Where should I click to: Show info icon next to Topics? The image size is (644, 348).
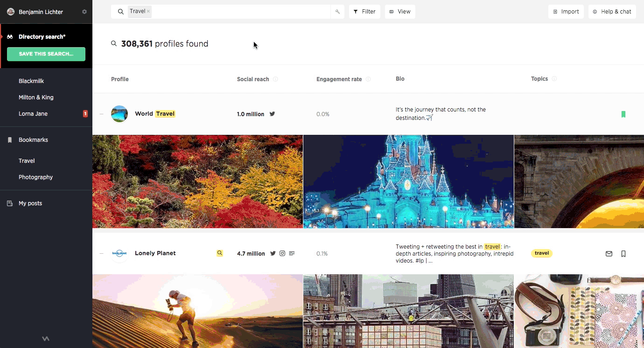point(554,79)
